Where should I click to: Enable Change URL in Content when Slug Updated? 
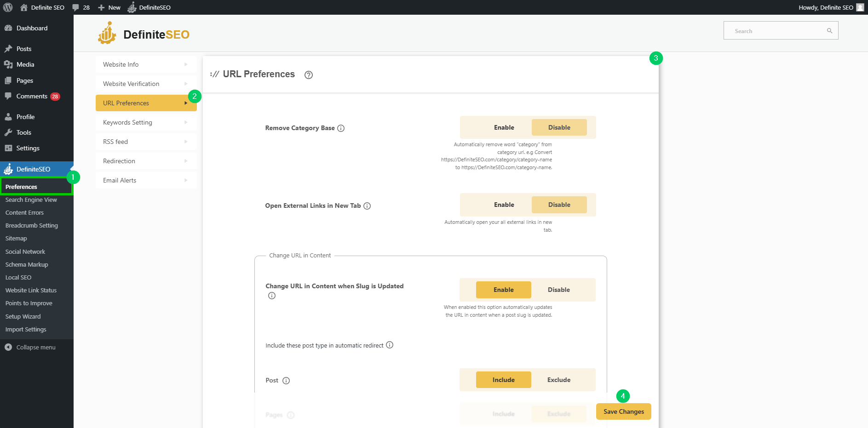pos(504,290)
